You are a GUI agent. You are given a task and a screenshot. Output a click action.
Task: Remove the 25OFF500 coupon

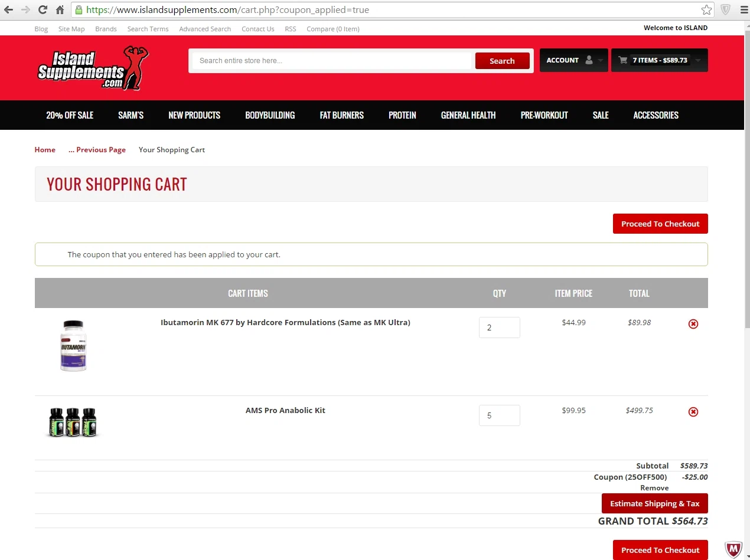coord(654,488)
